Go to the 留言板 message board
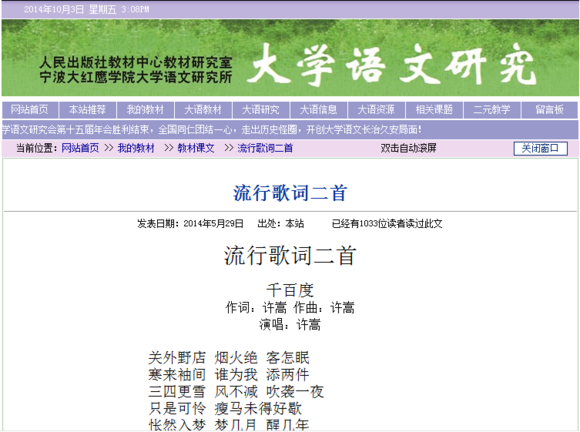 549,110
